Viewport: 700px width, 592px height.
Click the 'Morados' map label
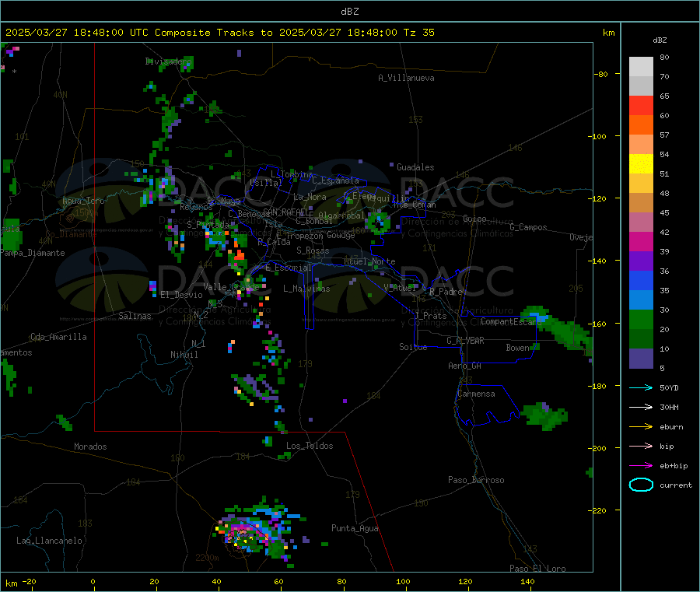tap(90, 447)
